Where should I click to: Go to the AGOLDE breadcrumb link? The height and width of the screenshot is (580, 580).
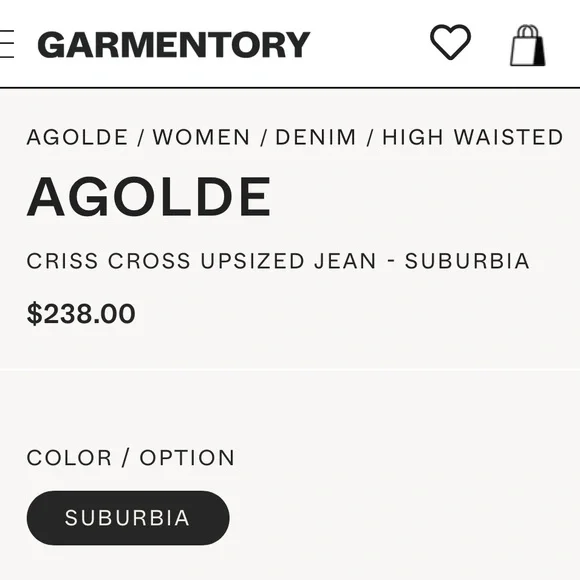tap(77, 137)
